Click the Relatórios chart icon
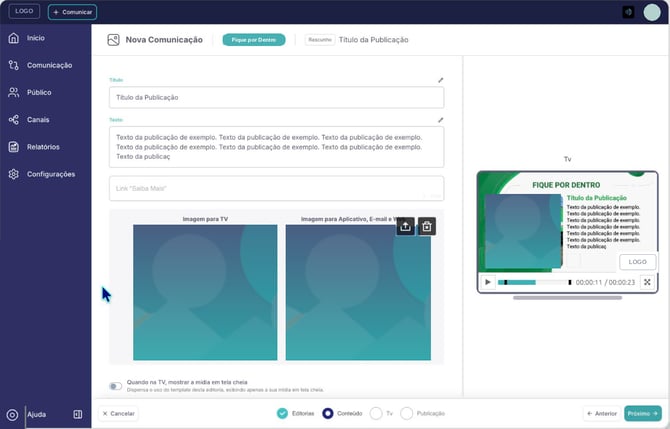The height and width of the screenshot is (429, 670). (14, 147)
